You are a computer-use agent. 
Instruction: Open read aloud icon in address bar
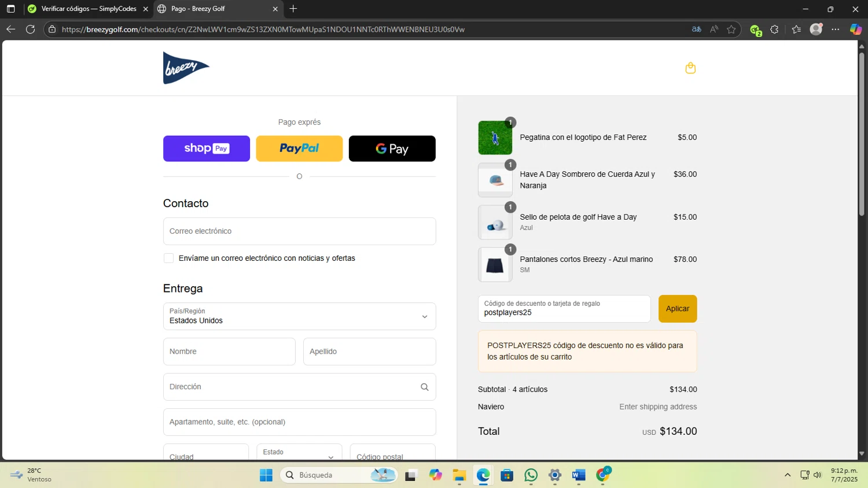tap(714, 29)
